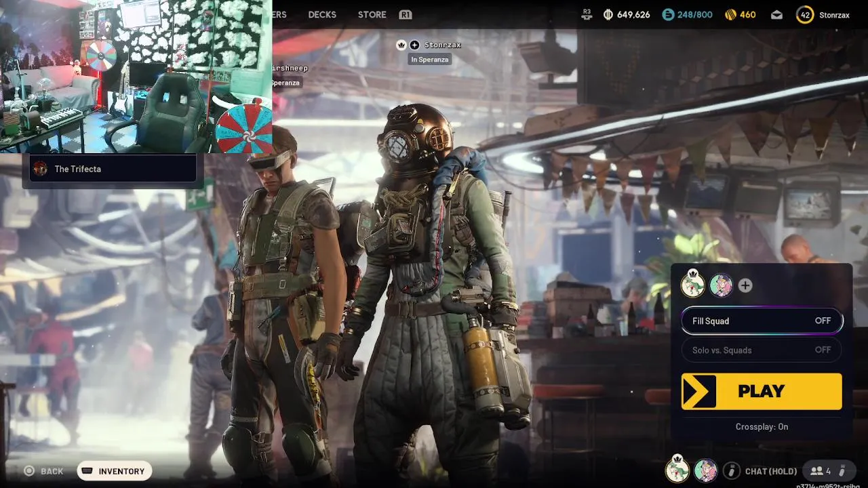
Task: Click the gold currency icon beside 460
Action: (x=730, y=14)
